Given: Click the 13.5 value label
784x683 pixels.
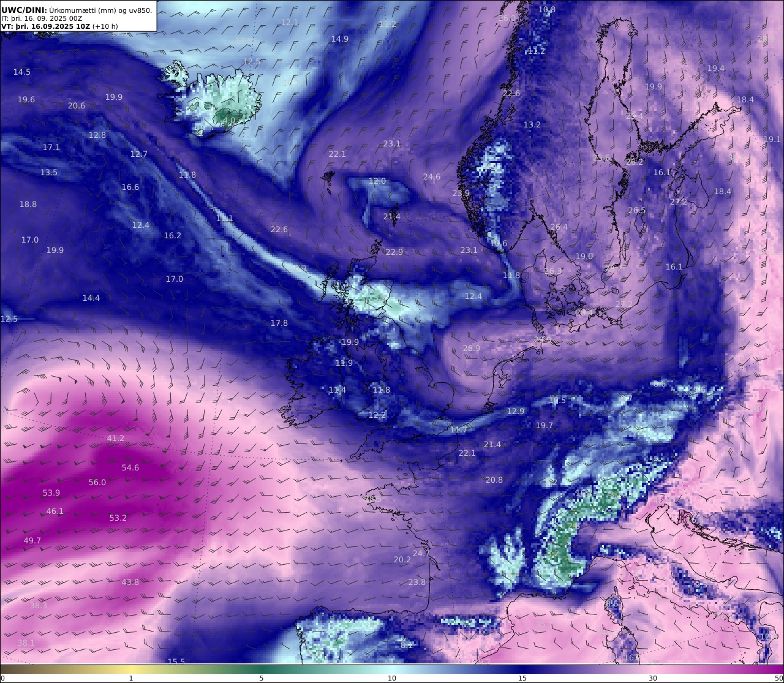Looking at the screenshot, I should [x=49, y=172].
